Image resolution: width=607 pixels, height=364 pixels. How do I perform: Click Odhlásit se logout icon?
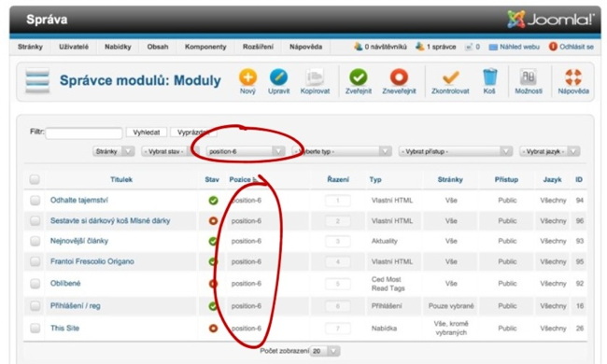pos(553,47)
